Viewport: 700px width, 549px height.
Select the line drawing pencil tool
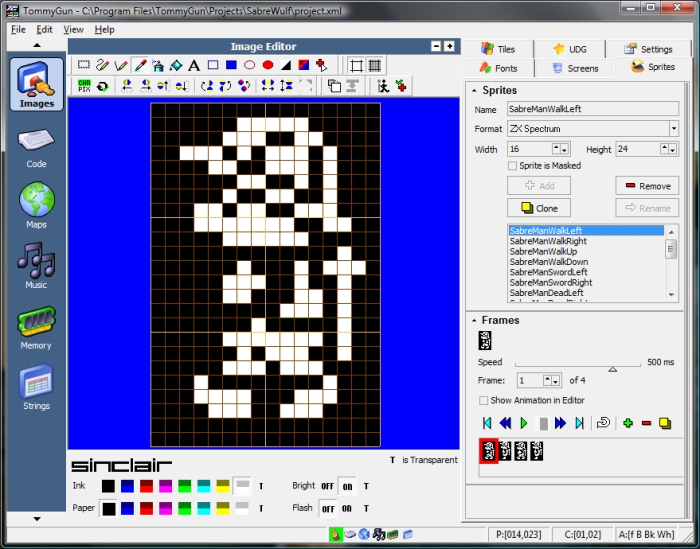click(x=121, y=65)
